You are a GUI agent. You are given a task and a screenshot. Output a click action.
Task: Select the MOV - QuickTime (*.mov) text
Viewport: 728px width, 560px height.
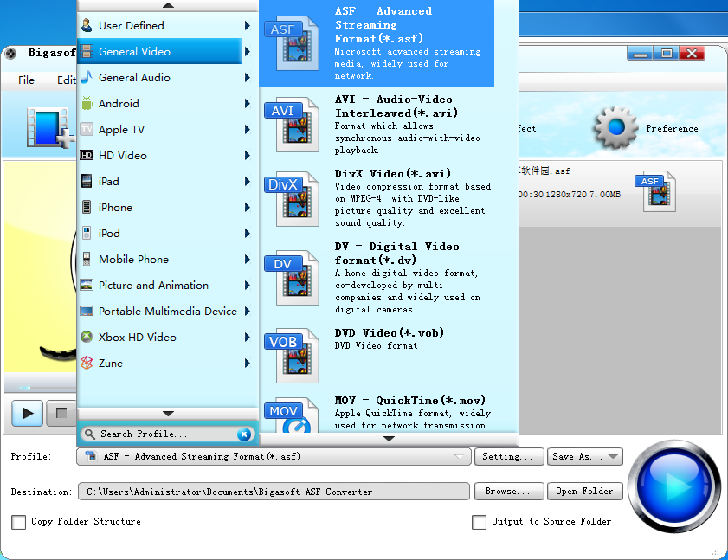click(x=410, y=400)
